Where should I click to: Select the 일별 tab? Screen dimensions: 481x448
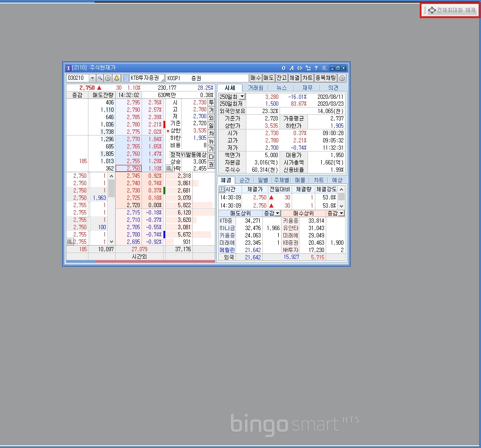click(x=263, y=180)
